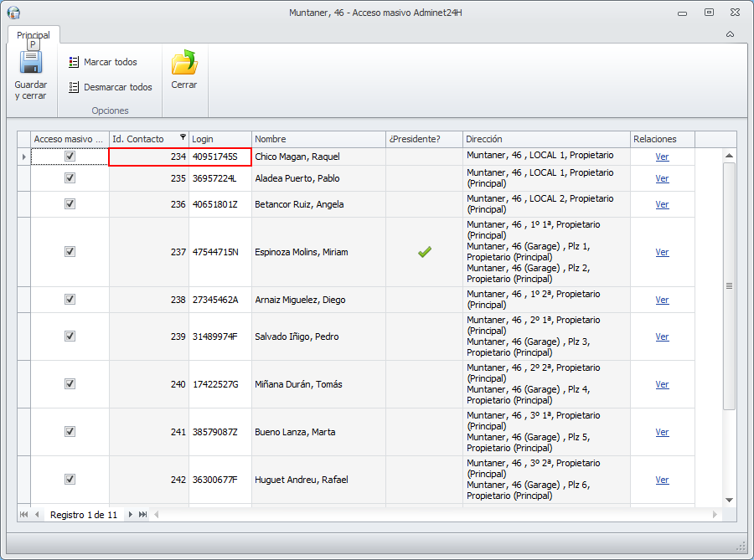Select login cell 40951745S
Screen dimensions: 754x560
[220, 157]
